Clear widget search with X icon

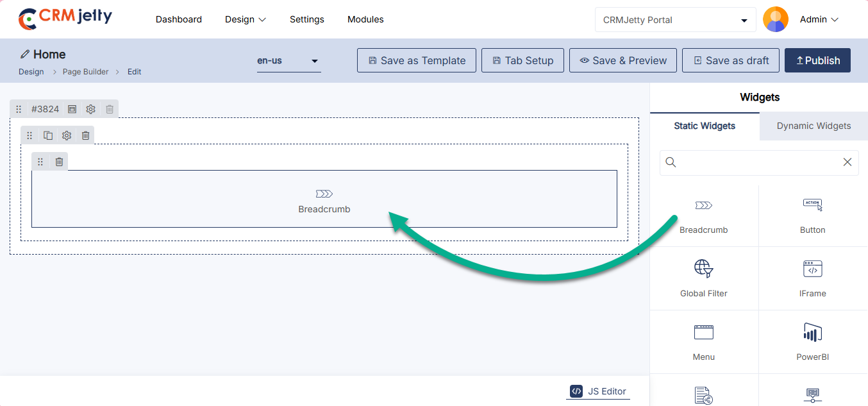point(847,162)
